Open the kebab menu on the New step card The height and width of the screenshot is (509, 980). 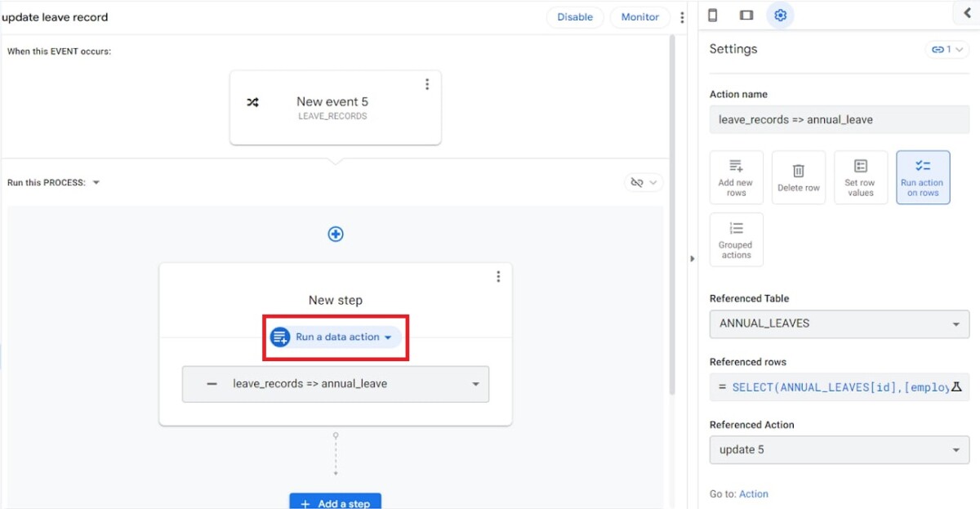coord(498,276)
